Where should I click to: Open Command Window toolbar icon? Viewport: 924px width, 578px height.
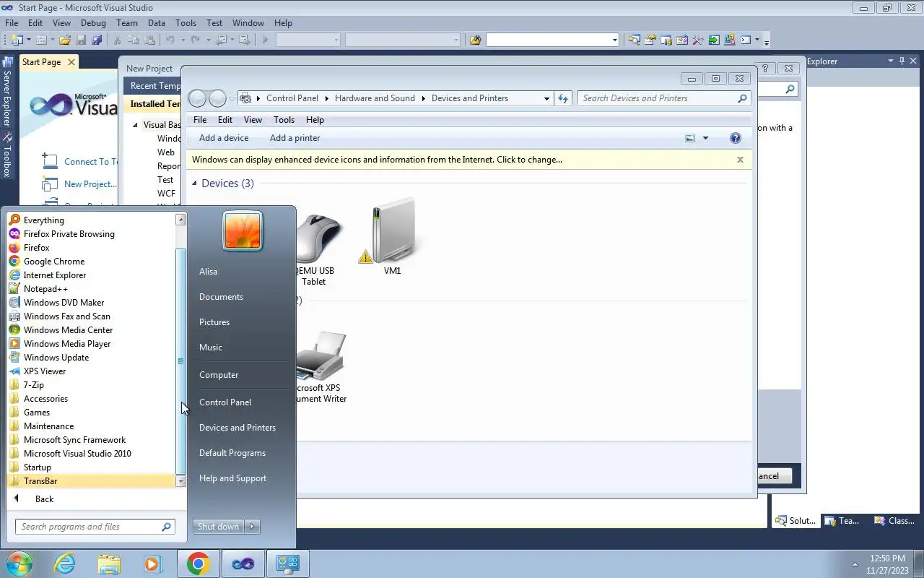click(x=746, y=40)
